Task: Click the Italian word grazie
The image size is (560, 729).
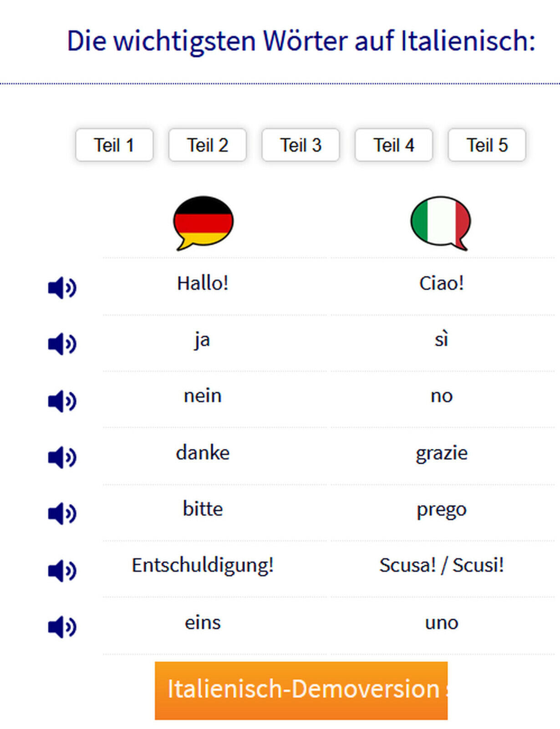Action: point(442,453)
